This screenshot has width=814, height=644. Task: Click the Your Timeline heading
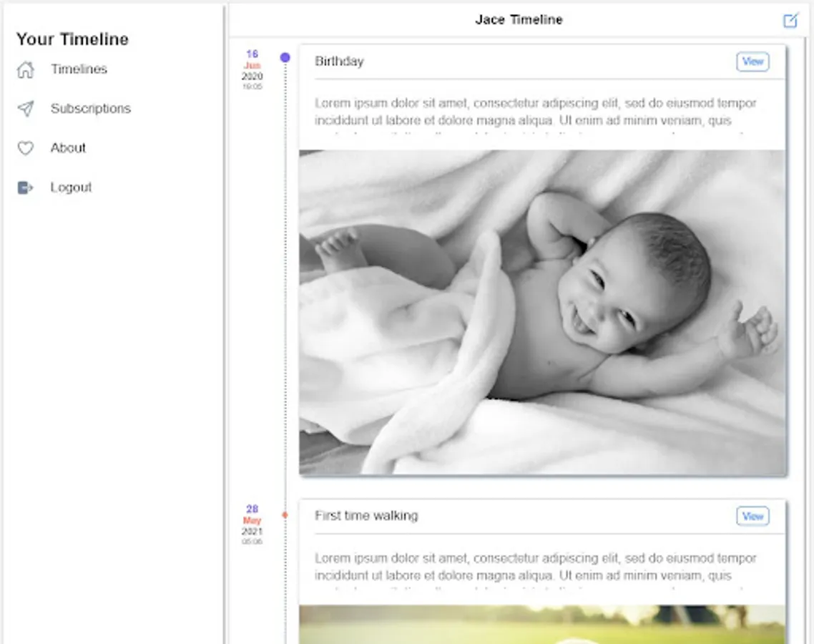(72, 39)
